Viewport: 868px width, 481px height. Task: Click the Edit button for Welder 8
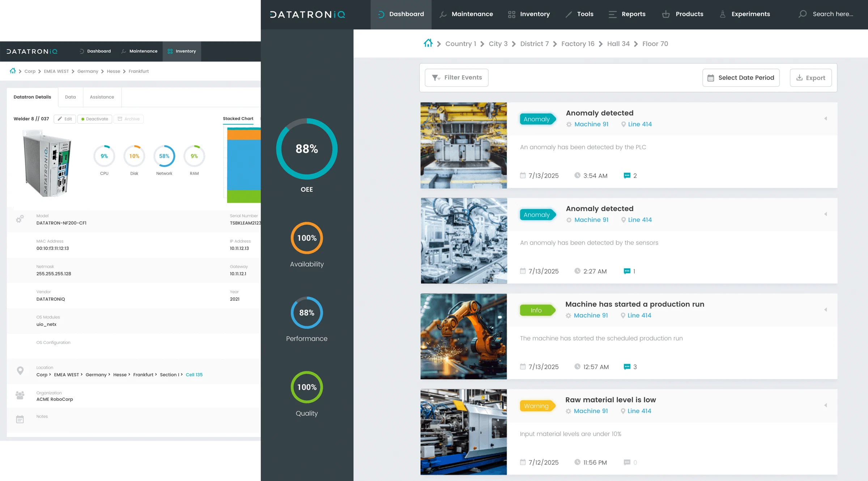click(x=65, y=119)
